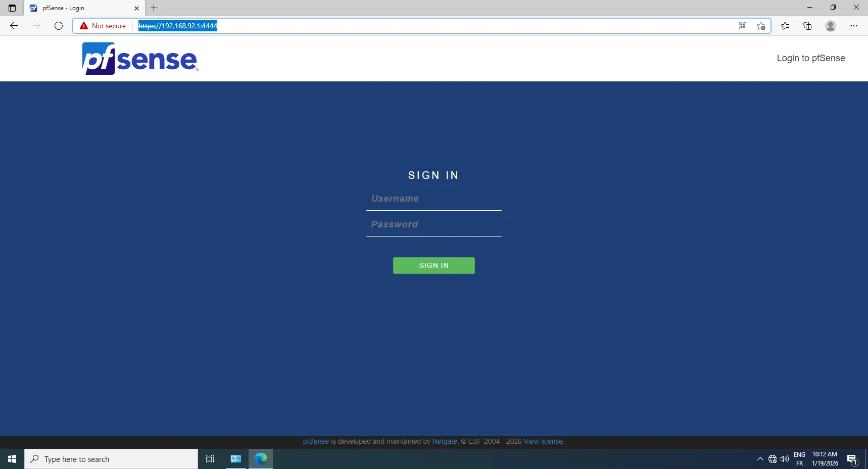Show hidden tray icons chevron
This screenshot has height=469, width=868.
[760, 459]
